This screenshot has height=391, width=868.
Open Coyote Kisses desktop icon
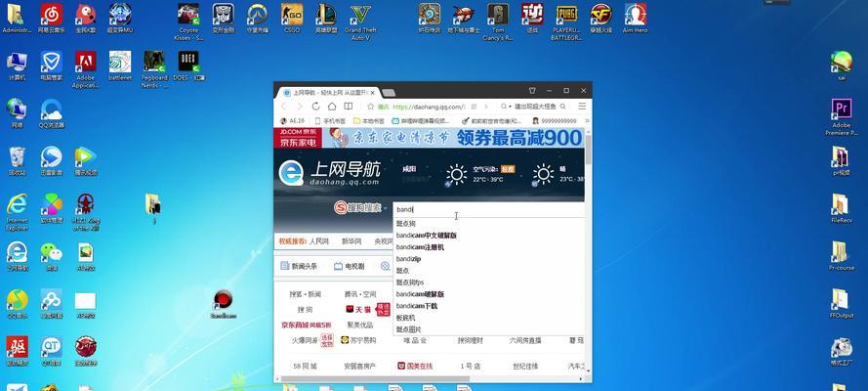click(188, 22)
